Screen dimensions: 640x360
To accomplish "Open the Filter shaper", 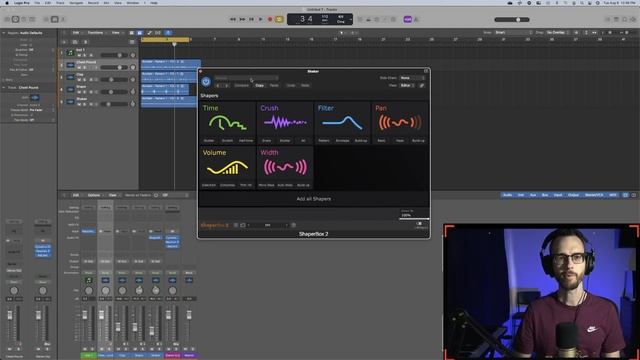I will 342,123.
